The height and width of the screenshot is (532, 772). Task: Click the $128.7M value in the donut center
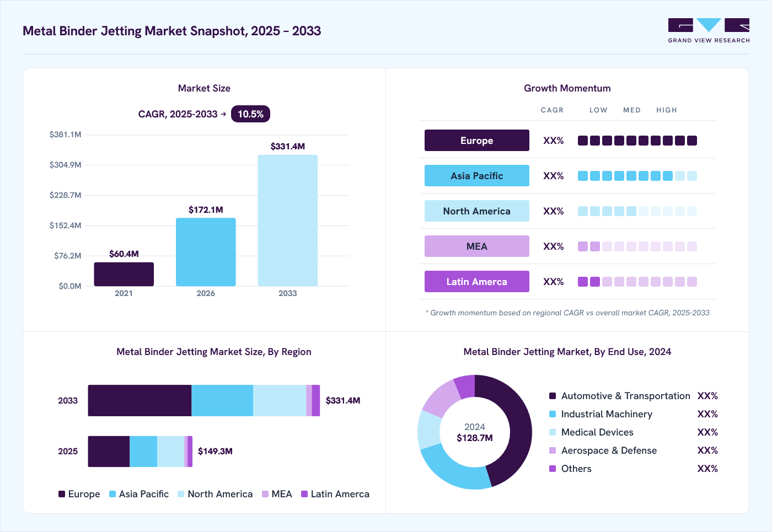pos(475,438)
